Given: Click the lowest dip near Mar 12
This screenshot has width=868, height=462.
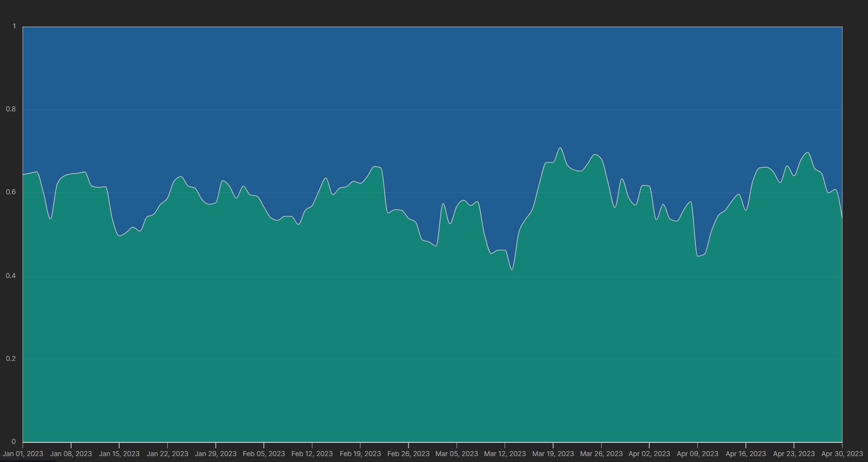Looking at the screenshot, I should (511, 269).
